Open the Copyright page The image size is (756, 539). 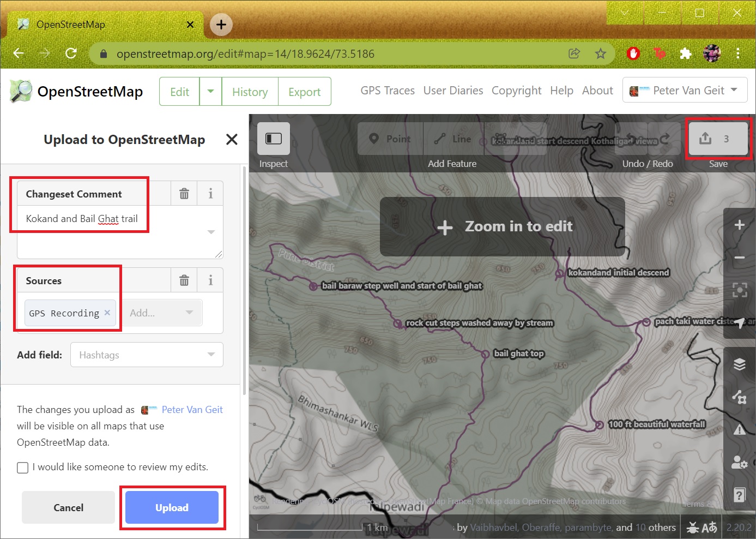point(516,91)
